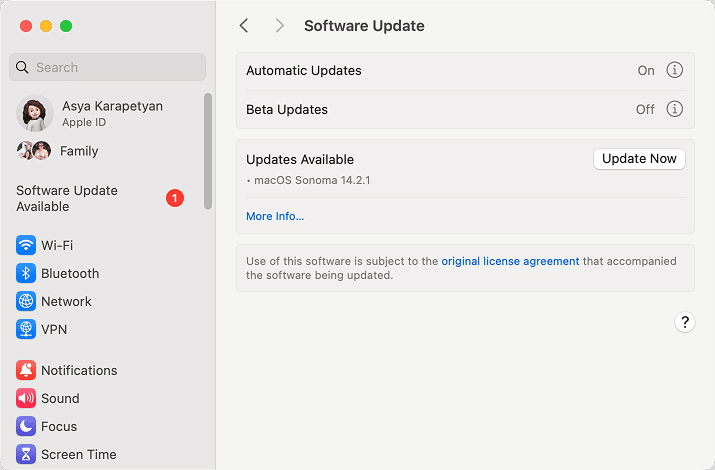The height and width of the screenshot is (470, 715).
Task: Click the help question mark button
Action: tap(684, 322)
